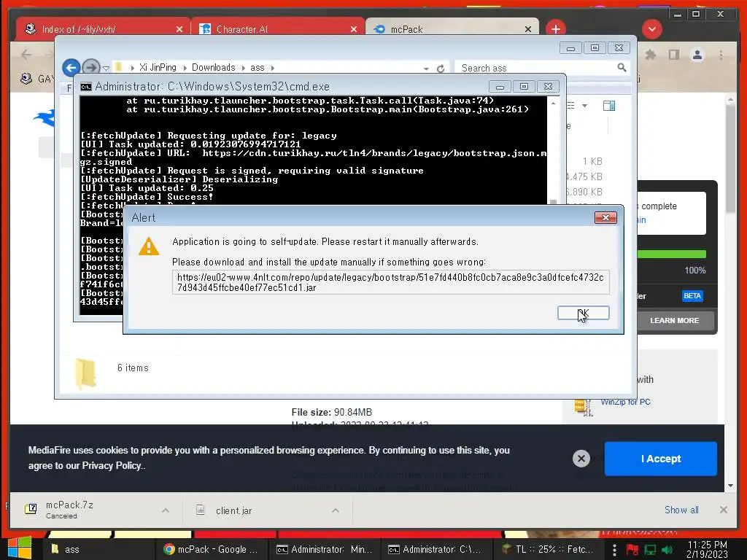
Task: Close the mcPack browser tab
Action: pyautogui.click(x=528, y=29)
